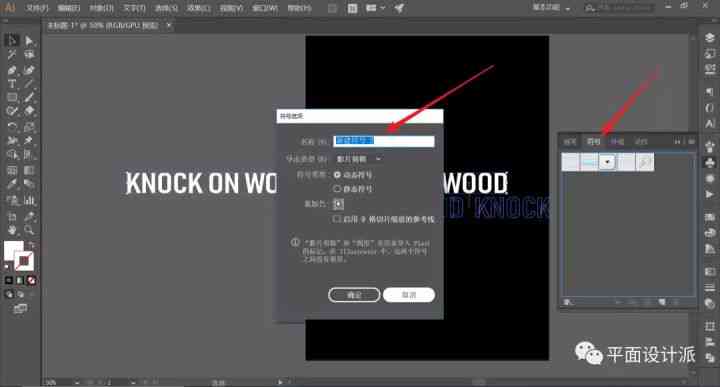Select the Width tool

[11, 140]
